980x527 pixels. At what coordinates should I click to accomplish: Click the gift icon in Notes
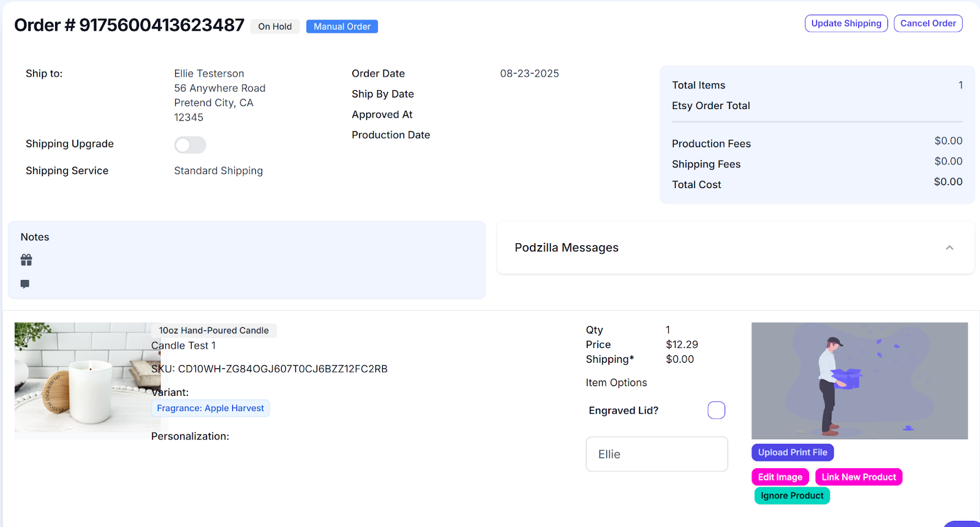click(x=26, y=260)
